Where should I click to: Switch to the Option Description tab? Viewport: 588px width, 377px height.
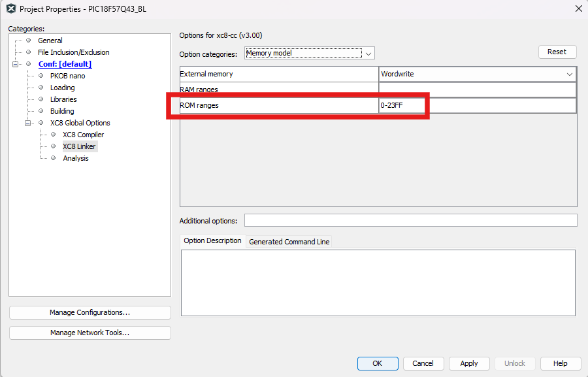click(212, 241)
